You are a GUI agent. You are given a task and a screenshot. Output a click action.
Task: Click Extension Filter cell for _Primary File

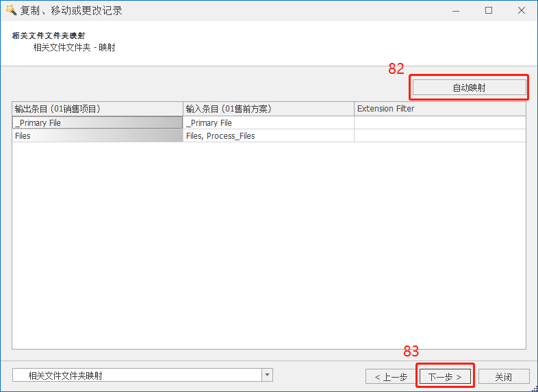coord(439,122)
